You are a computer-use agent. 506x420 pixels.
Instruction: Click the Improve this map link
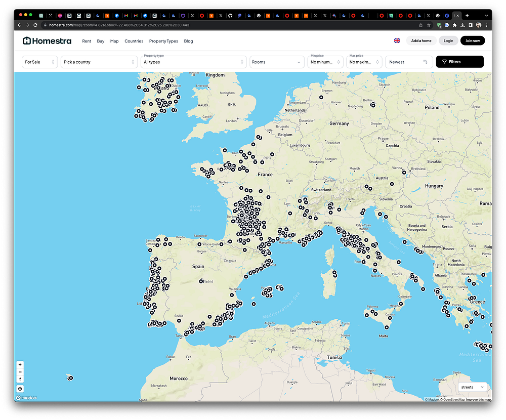tap(478, 400)
